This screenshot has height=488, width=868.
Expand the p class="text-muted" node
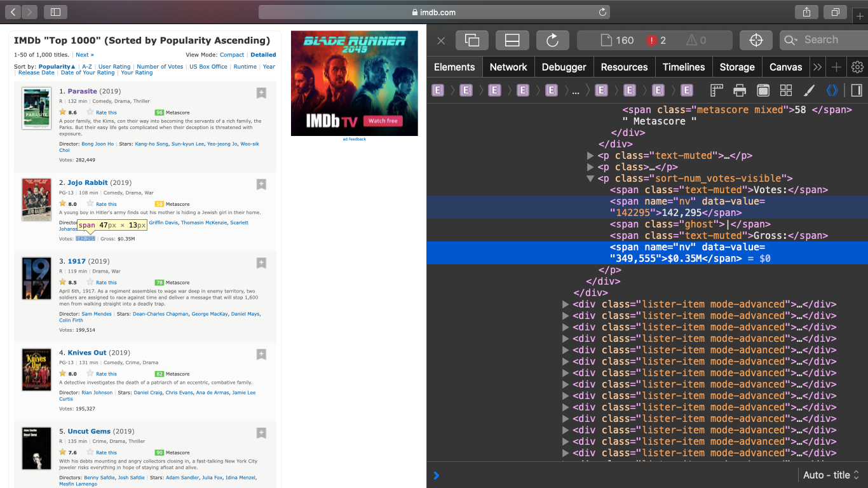[590, 156]
